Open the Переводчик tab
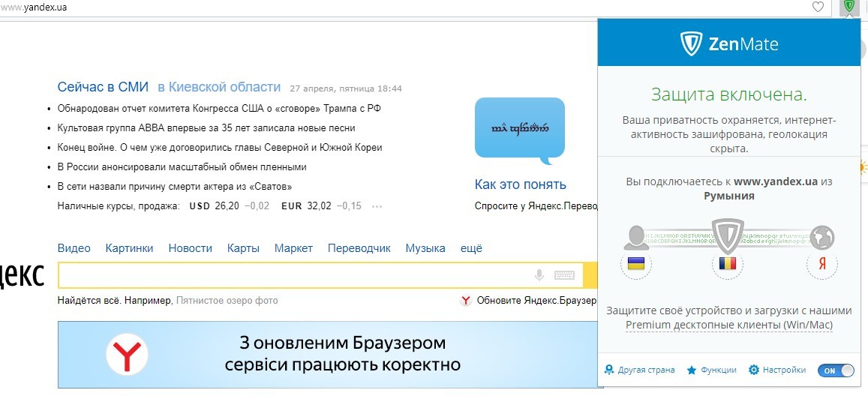This screenshot has width=868, height=396. tap(359, 248)
